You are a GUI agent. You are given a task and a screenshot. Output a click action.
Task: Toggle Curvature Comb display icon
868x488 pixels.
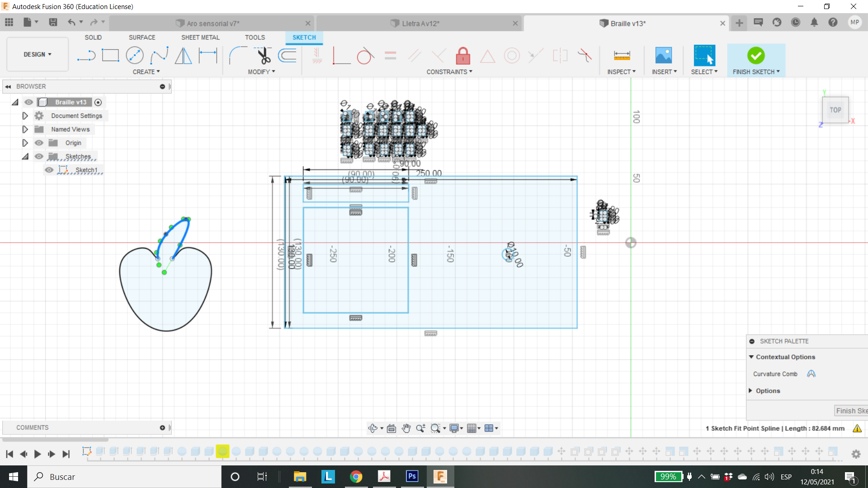click(x=811, y=374)
